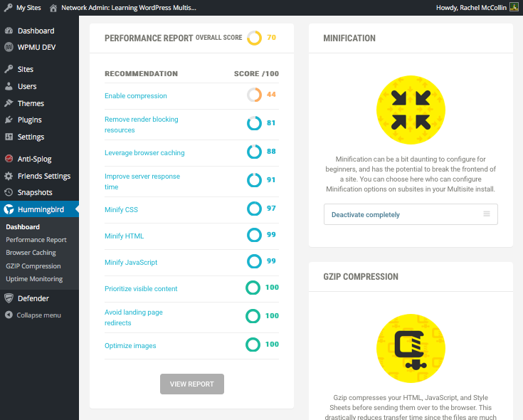Screen dimensions: 523x420
Task: Open the GZIP Compression submenu item
Action: click(33, 266)
